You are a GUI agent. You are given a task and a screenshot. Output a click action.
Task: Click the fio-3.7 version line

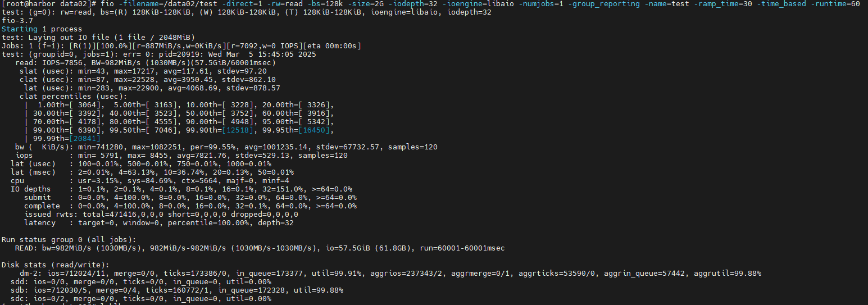click(x=17, y=21)
